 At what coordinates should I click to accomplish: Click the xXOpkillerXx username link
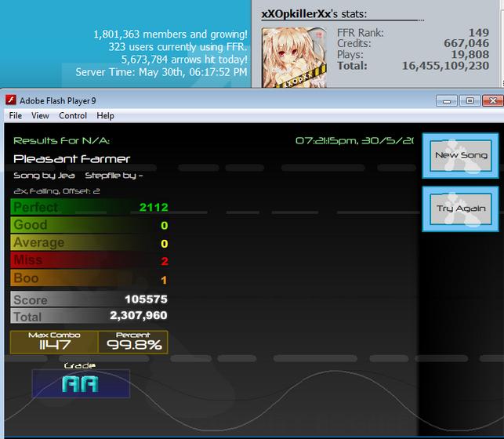(296, 14)
